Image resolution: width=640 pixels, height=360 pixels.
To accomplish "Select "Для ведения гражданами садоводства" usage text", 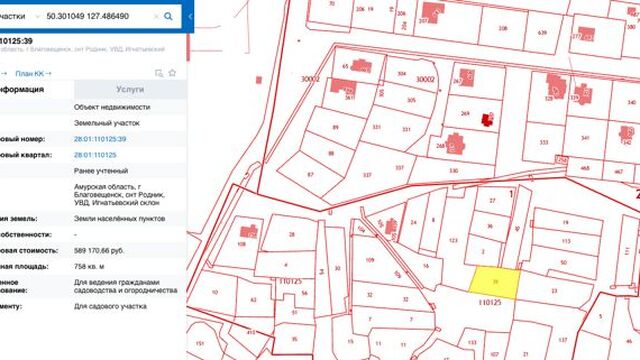I will 126,286.
